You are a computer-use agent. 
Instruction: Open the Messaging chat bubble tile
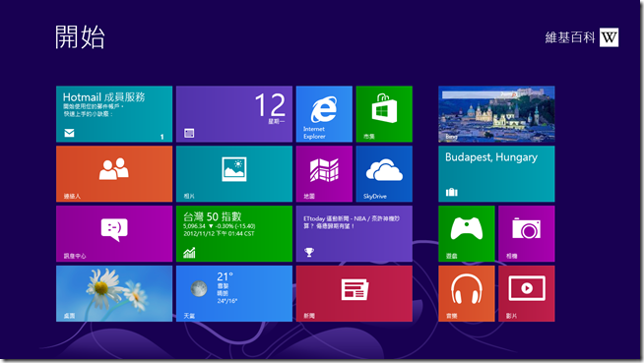click(114, 234)
